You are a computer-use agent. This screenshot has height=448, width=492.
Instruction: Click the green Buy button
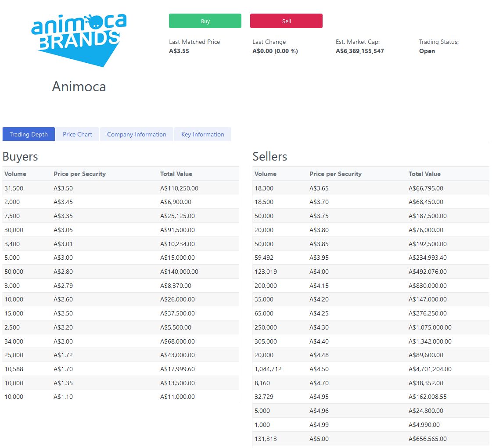pyautogui.click(x=205, y=21)
